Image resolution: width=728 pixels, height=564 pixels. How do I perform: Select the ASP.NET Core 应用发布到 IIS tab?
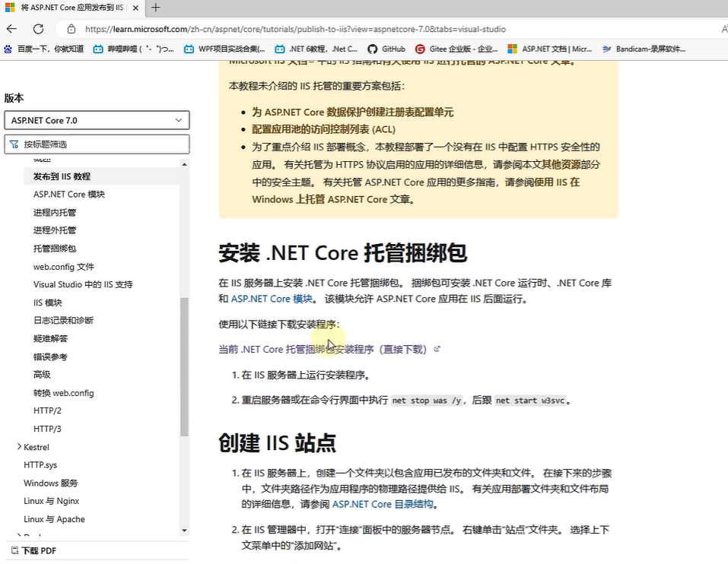pos(72,8)
